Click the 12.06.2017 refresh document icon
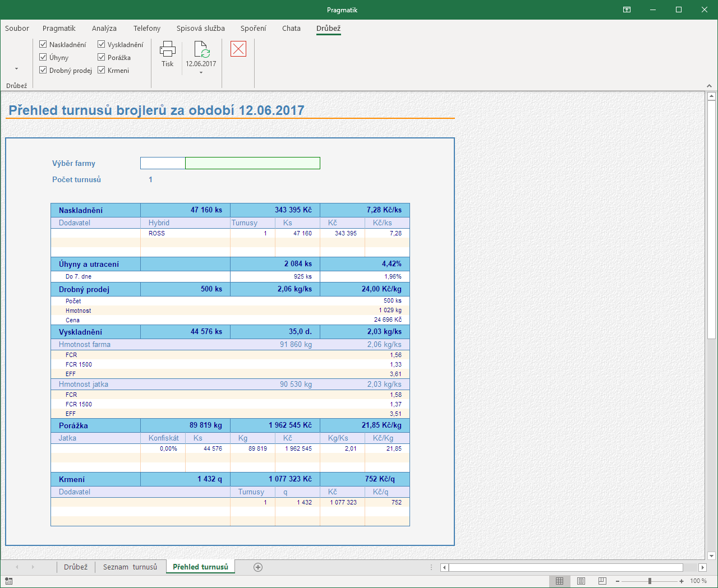 click(x=201, y=49)
